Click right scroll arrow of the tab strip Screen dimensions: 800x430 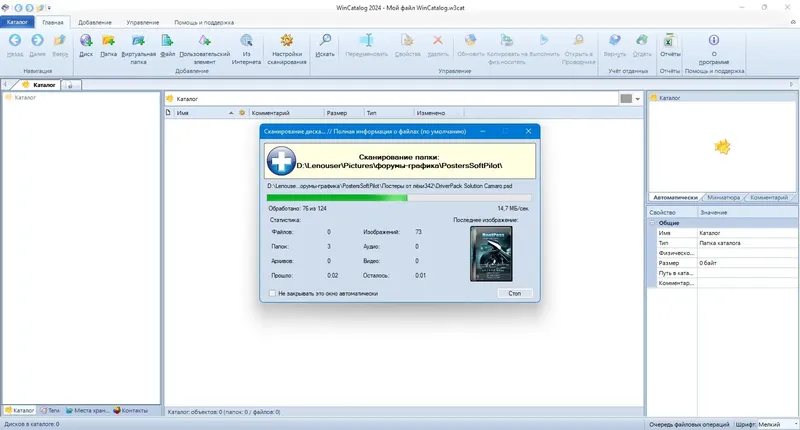[791, 85]
